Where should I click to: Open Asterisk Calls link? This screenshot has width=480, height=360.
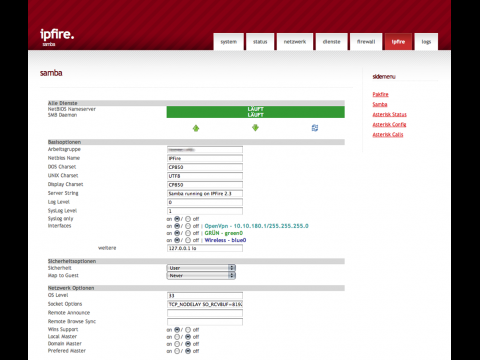point(388,134)
